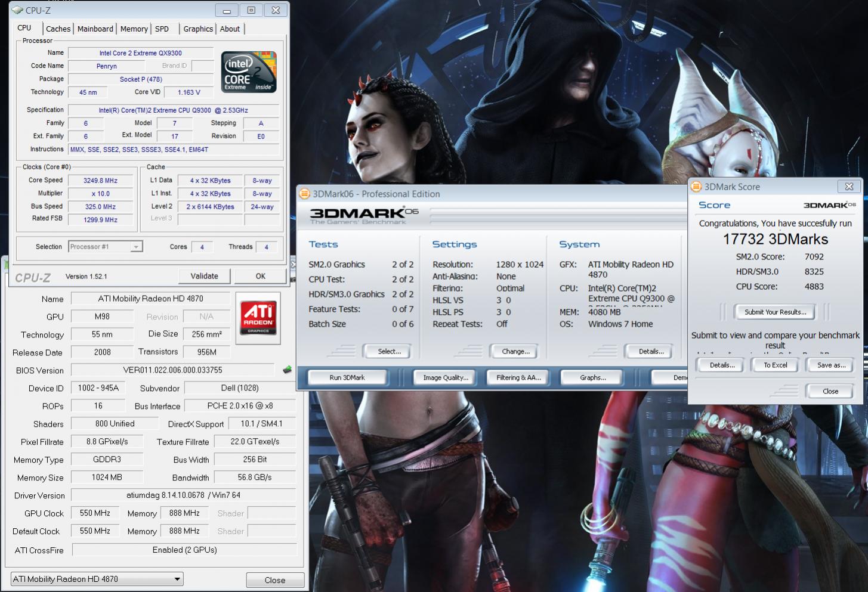The width and height of the screenshot is (868, 592).
Task: Expand the Processor #1 selection dropdown
Action: (x=106, y=247)
